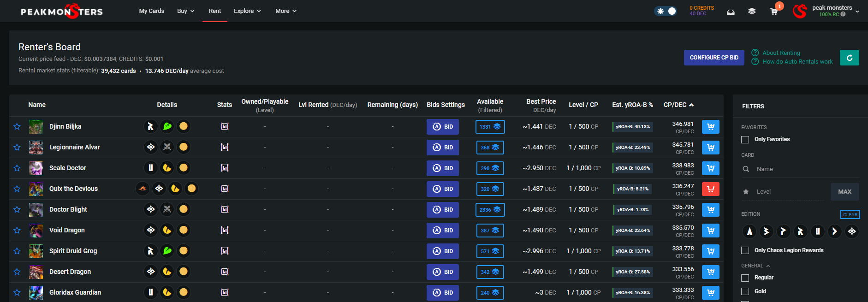Image resolution: width=868 pixels, height=302 pixels.
Task: Enable Only Chaos Legion Rewards checkbox
Action: pyautogui.click(x=745, y=250)
